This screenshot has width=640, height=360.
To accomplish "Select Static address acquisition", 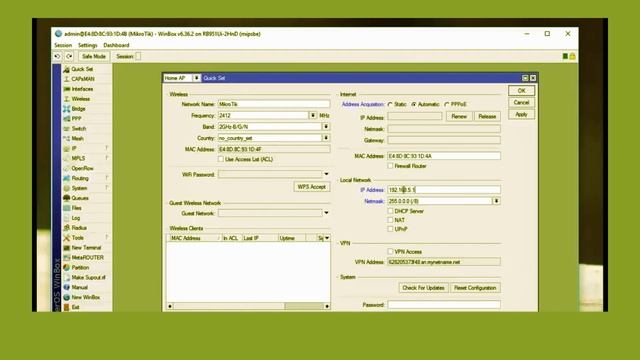I will pyautogui.click(x=390, y=104).
